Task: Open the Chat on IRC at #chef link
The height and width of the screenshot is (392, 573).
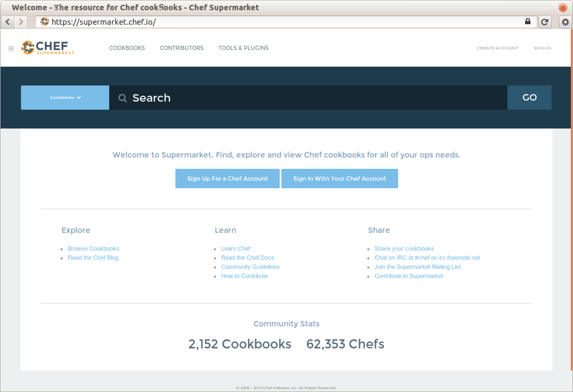Action: coord(427,258)
